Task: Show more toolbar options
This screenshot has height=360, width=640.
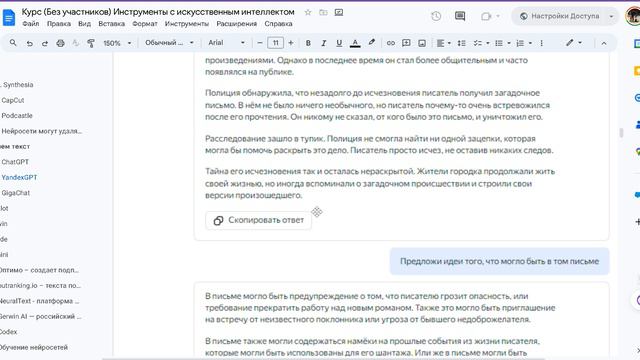Action: pos(542,43)
